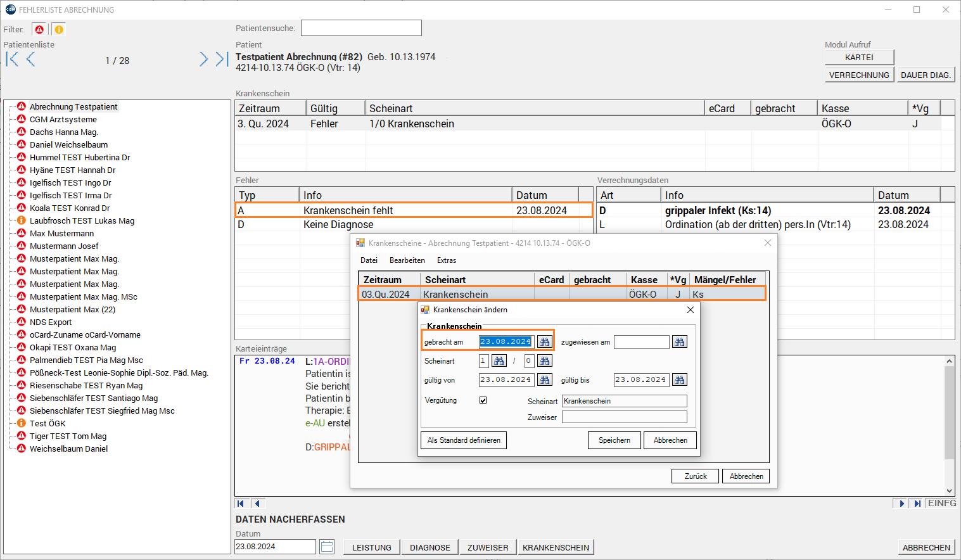Select row Ordination (ab der dritten)
The width and height of the screenshot is (961, 560).
tap(775, 224)
